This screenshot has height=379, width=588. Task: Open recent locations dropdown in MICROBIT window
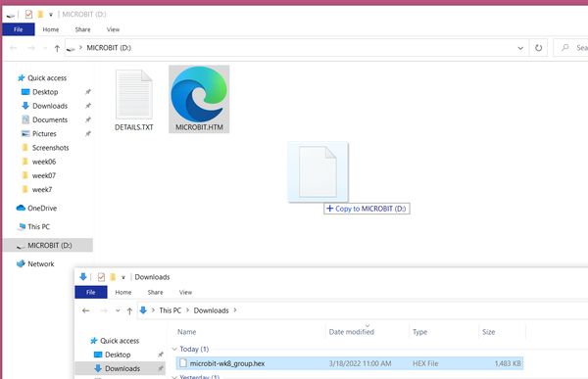tap(45, 48)
